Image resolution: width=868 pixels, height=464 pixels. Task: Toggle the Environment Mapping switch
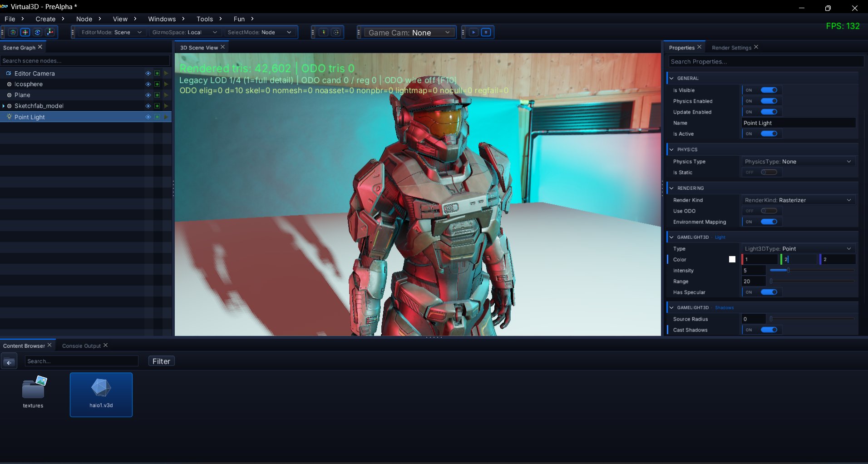point(769,222)
